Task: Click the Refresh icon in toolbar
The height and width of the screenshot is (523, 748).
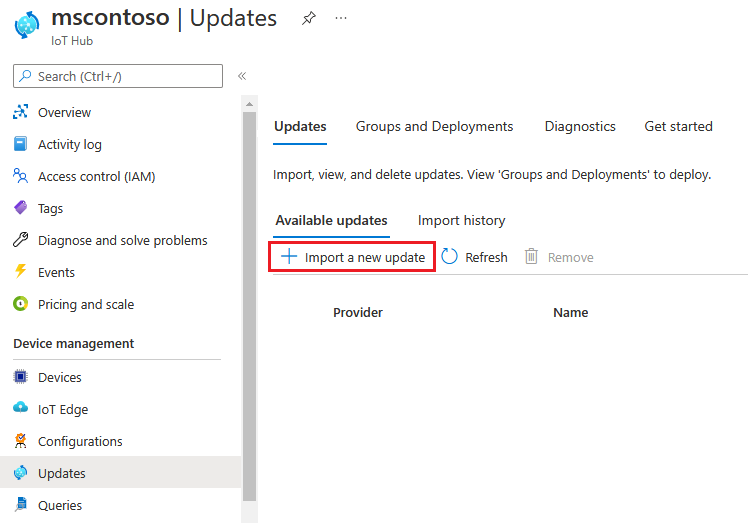Action: [450, 257]
